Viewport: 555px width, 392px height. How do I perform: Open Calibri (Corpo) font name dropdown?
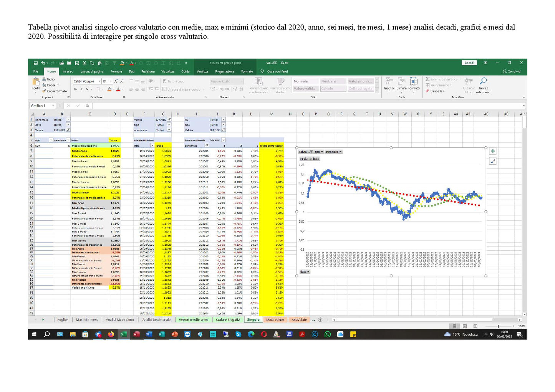tap(99, 81)
